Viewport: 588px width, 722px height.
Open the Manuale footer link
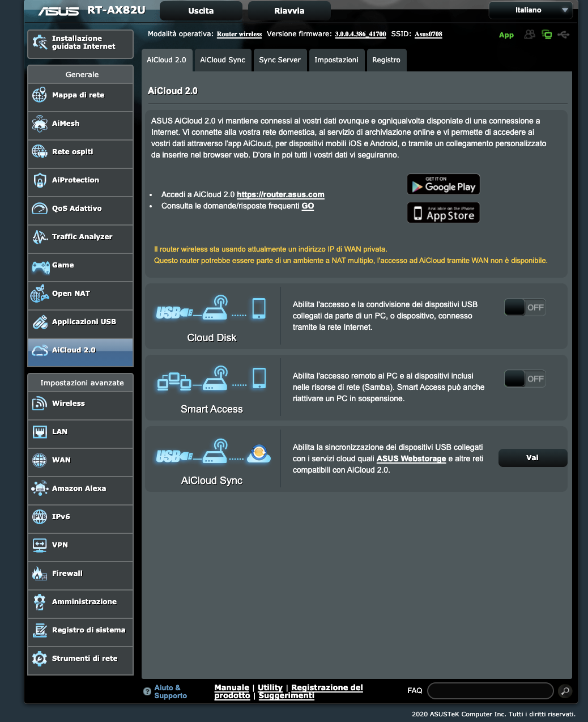click(x=232, y=687)
